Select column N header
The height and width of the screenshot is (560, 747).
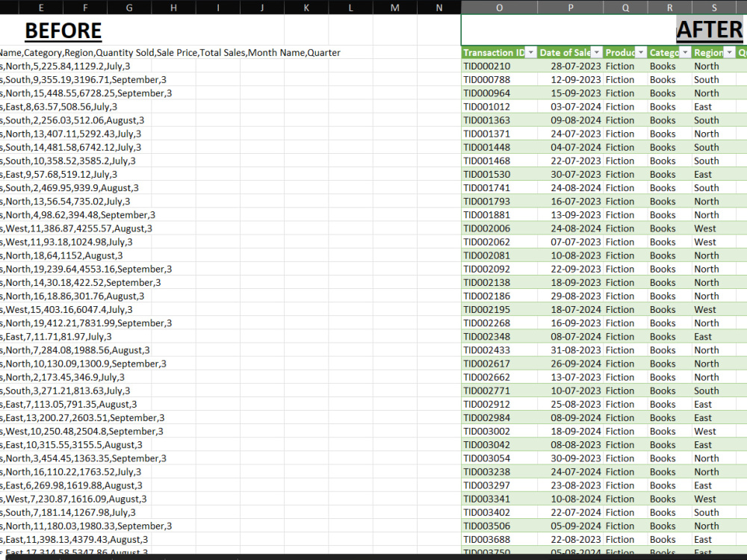[439, 7]
